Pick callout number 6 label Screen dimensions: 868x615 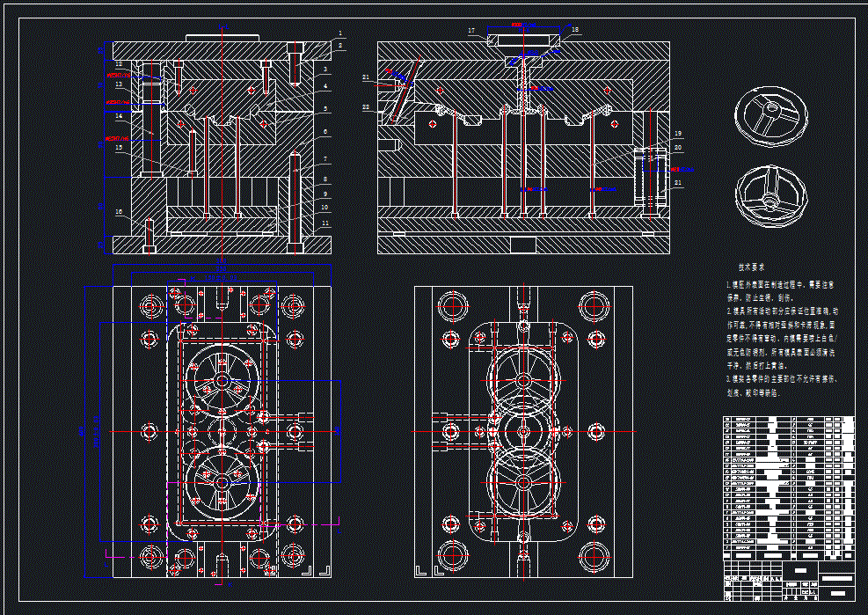click(x=325, y=132)
